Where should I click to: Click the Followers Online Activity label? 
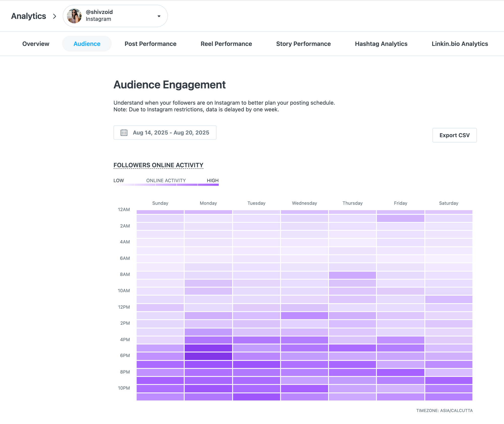158,165
